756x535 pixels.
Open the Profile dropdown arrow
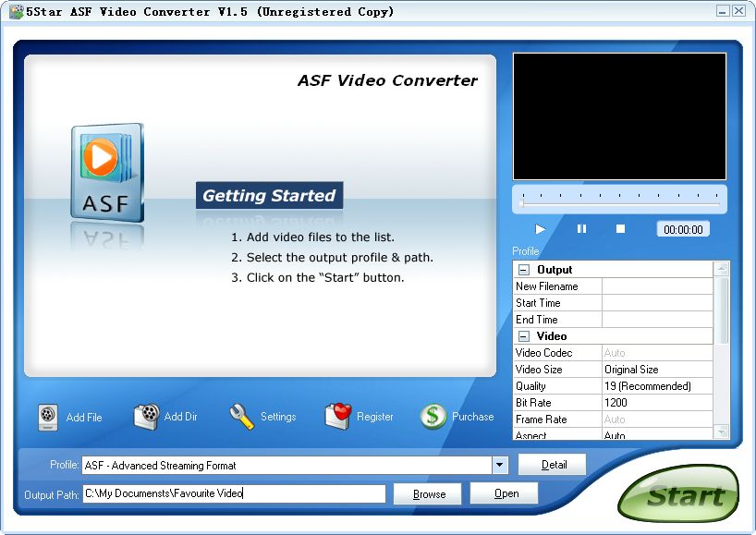(500, 465)
